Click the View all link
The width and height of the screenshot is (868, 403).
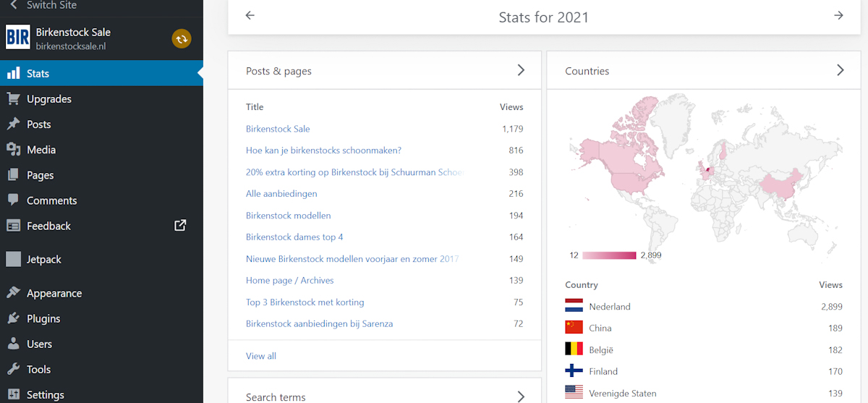[261, 356]
